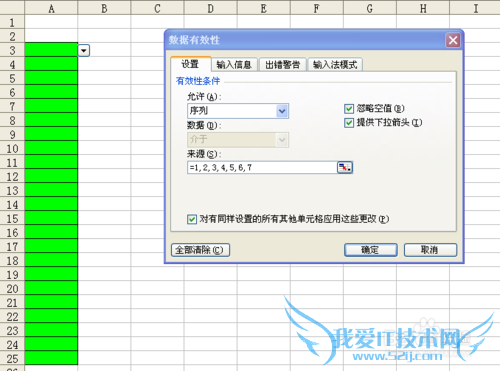
Task: Toggle the 提供下拉箭头 checkbox
Action: click(349, 123)
